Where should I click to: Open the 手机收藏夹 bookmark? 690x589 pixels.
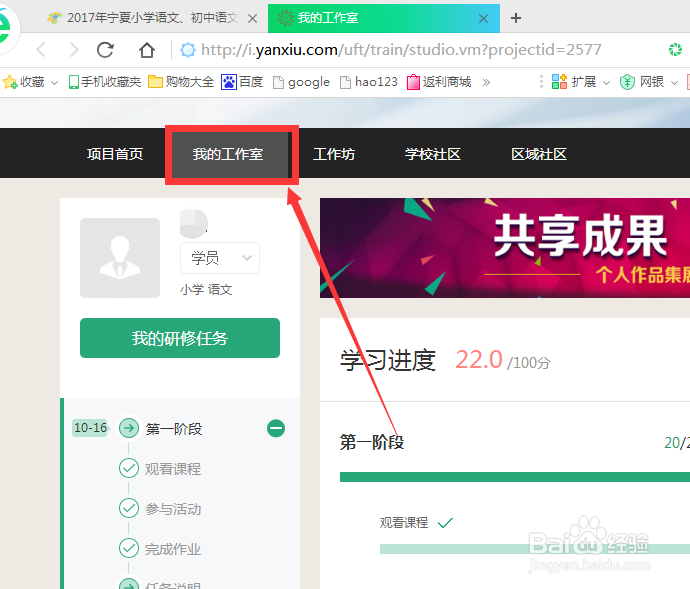tap(105, 82)
